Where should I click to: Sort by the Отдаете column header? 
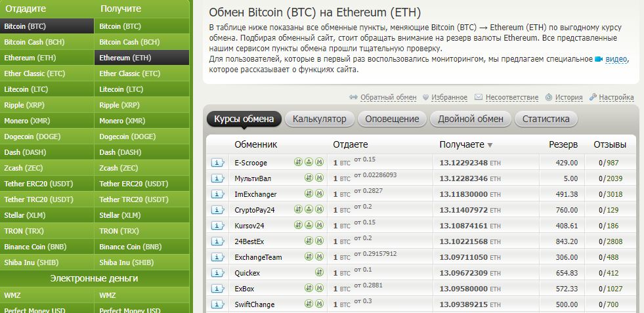[x=350, y=144]
